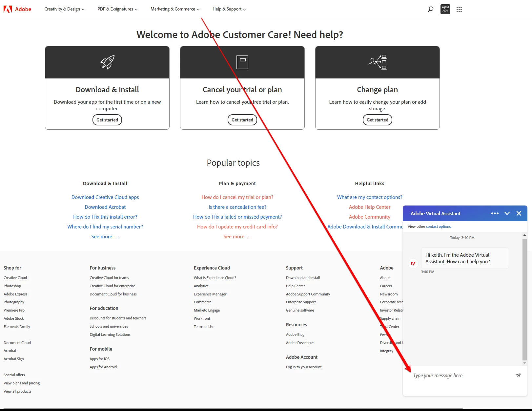Open Discounts for students and teachers link
Screen dimensions: 532x411
pyautogui.click(x=118, y=318)
